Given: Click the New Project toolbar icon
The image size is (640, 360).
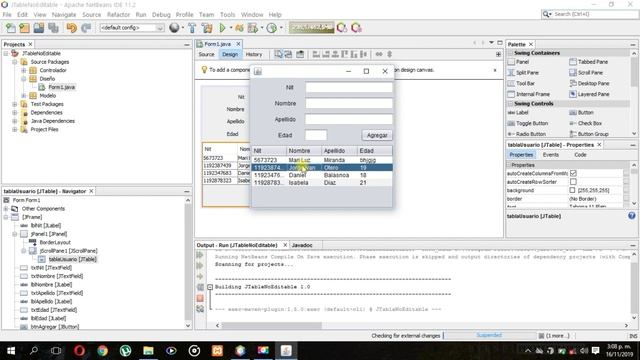Looking at the screenshot, I should point(24,28).
